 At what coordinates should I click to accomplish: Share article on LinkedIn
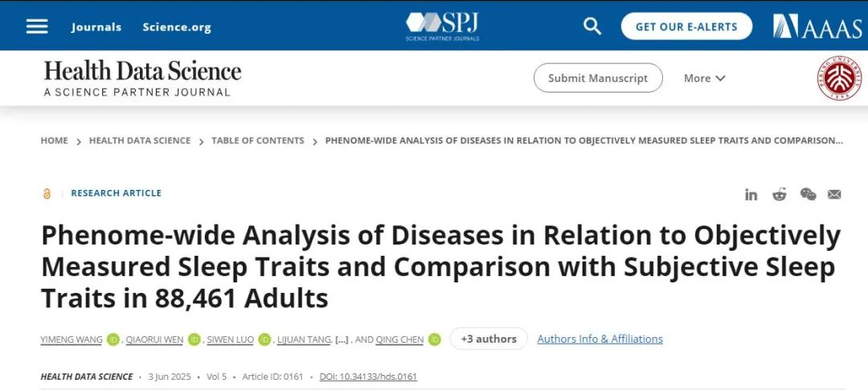point(751,194)
